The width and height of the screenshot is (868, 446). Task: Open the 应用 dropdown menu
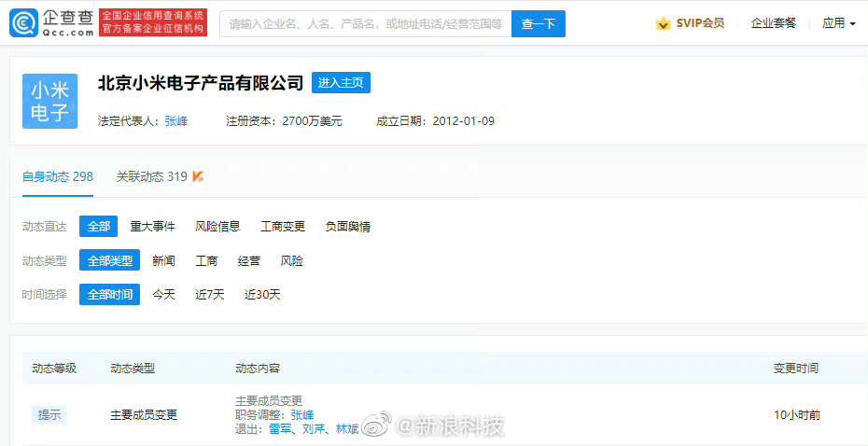tap(838, 23)
